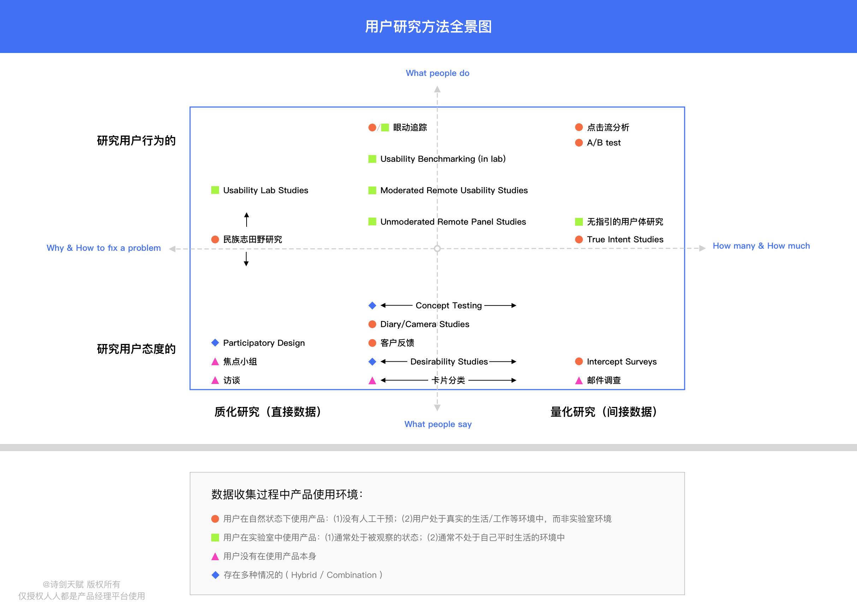Click blue diamond beside Participatory Design
The height and width of the screenshot is (616, 857).
coord(215,343)
